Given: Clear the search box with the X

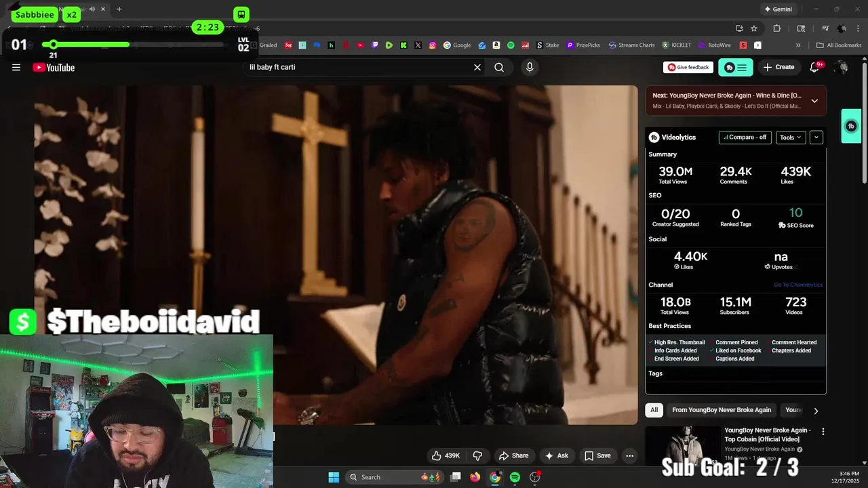Looking at the screenshot, I should pos(477,67).
